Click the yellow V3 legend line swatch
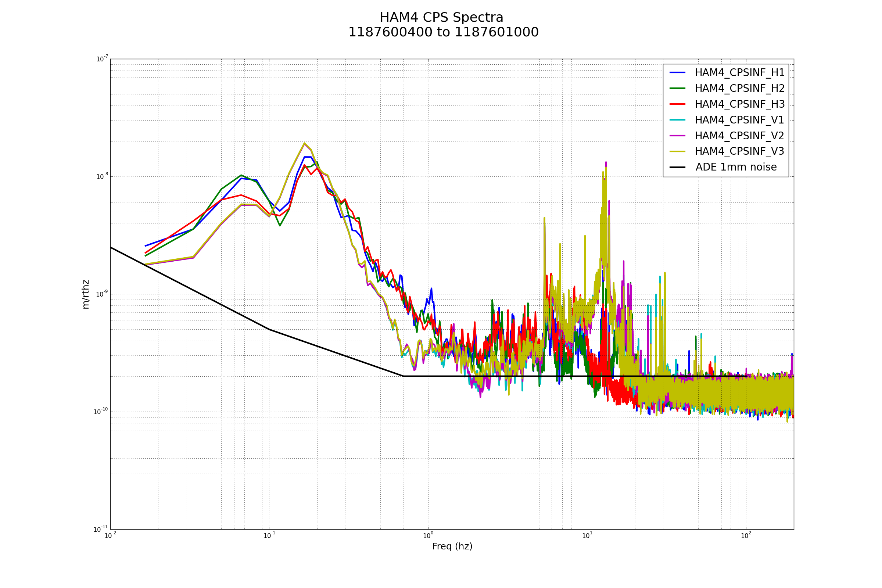This screenshot has height=588, width=882. pyautogui.click(x=677, y=151)
